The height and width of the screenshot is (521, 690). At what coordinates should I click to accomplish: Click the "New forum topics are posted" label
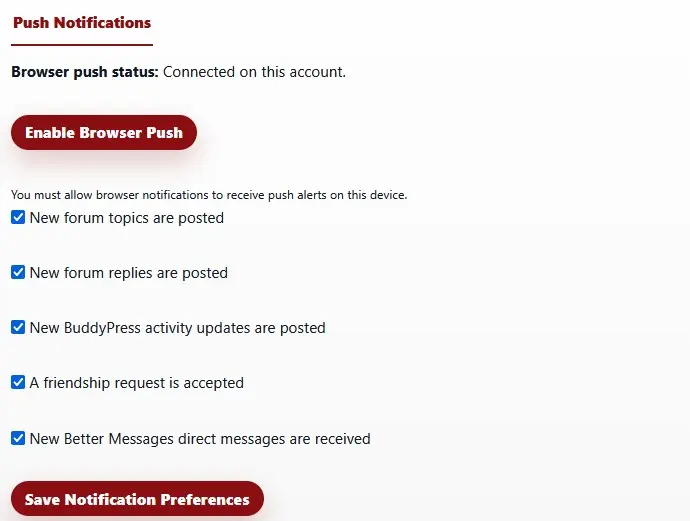point(127,218)
